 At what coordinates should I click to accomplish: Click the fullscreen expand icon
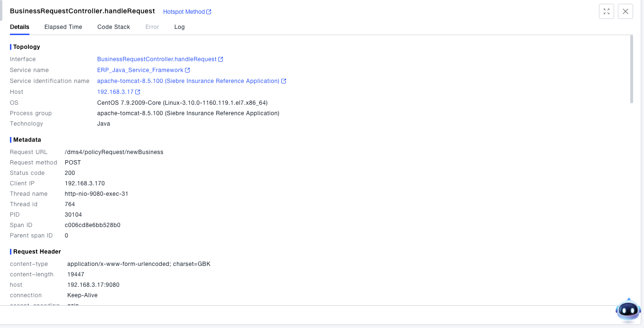coord(607,11)
